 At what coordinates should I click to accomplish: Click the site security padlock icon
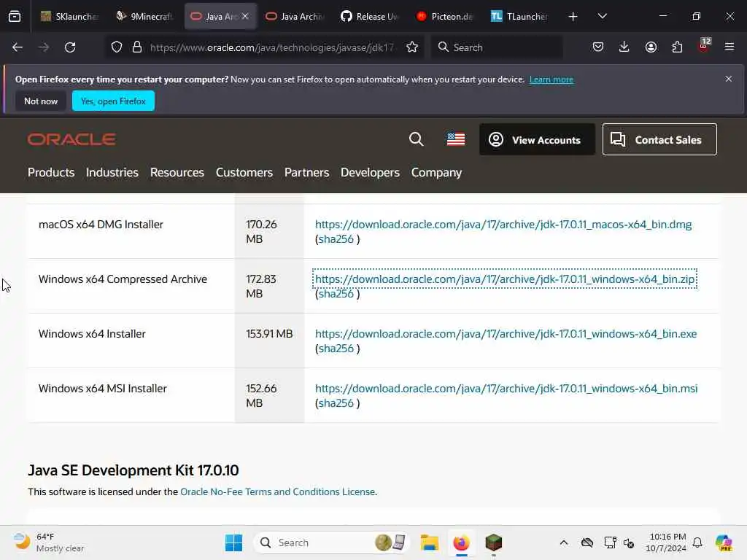point(137,47)
